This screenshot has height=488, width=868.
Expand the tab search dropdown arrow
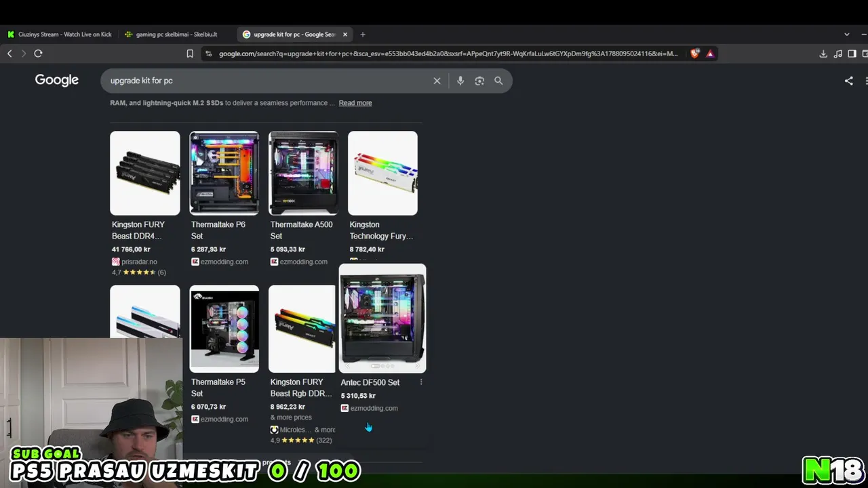coord(846,35)
